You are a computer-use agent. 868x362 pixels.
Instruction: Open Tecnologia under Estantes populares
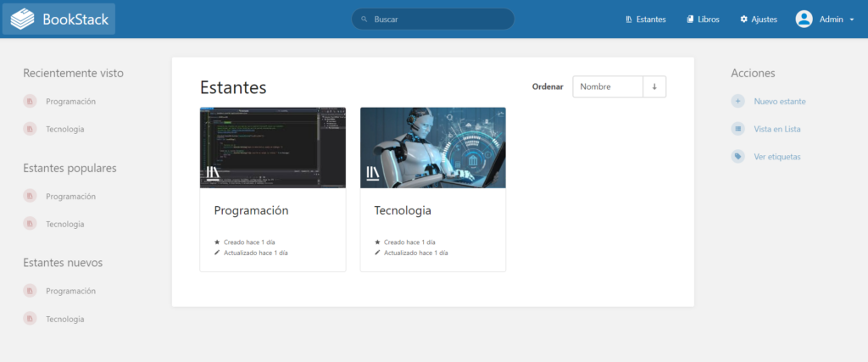pyautogui.click(x=65, y=224)
